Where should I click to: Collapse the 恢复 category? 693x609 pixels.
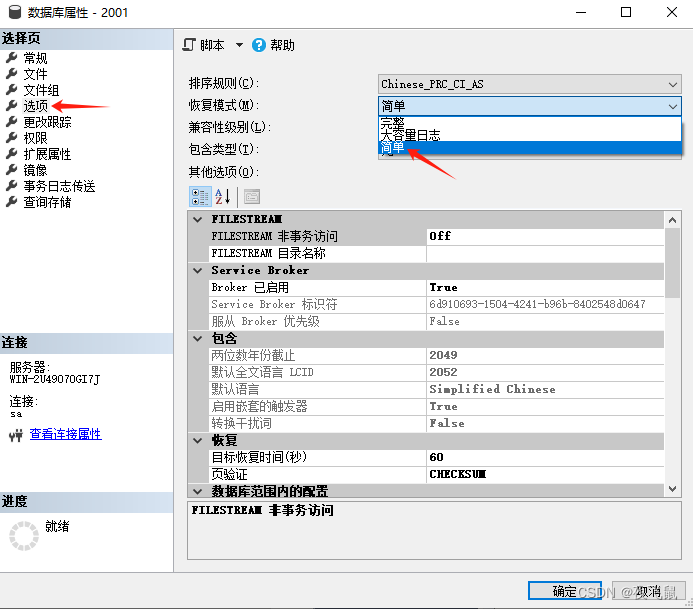coord(198,440)
